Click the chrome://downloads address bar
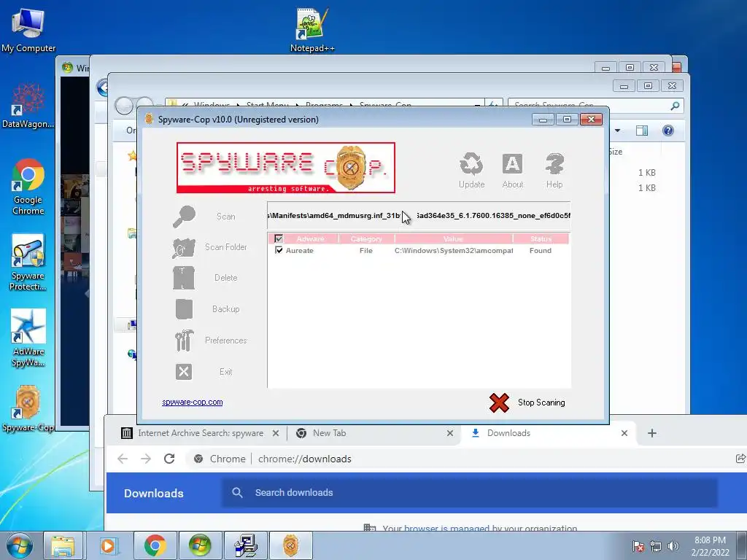The image size is (747, 560). click(304, 459)
